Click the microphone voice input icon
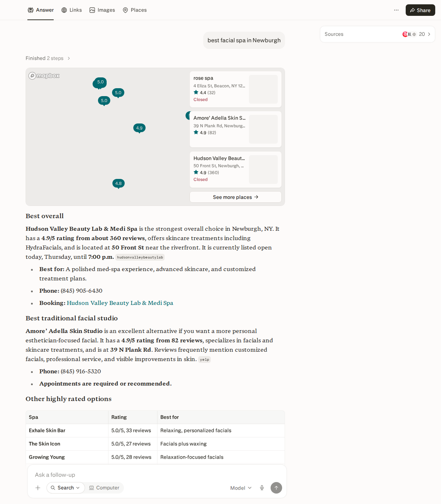 [262, 488]
